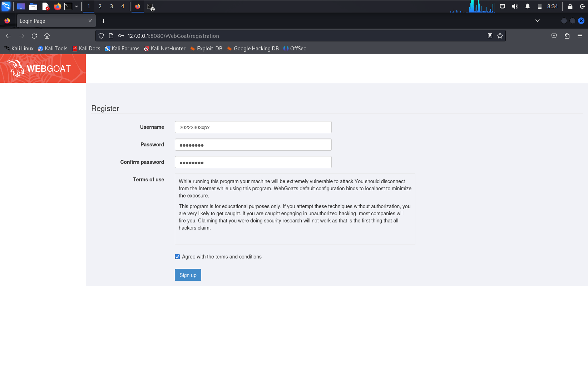588x372 pixels.
Task: Expand the list all tabs chevron
Action: tap(538, 21)
